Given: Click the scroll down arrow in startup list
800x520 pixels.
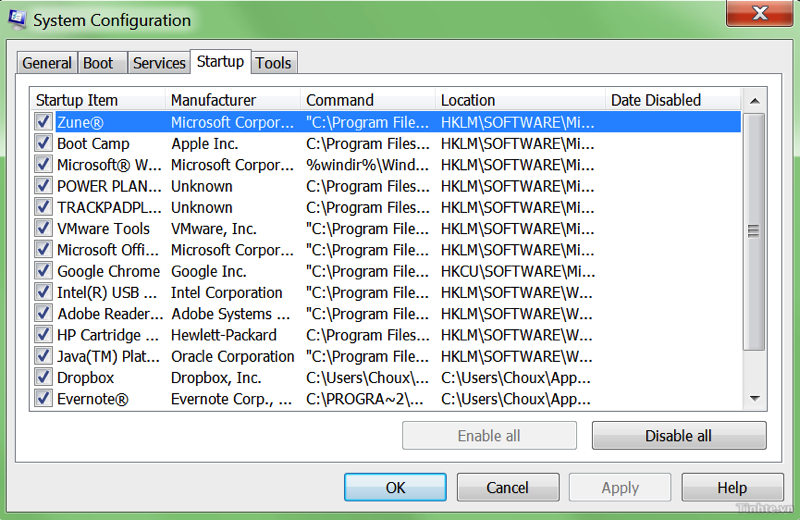Looking at the screenshot, I should click(755, 399).
